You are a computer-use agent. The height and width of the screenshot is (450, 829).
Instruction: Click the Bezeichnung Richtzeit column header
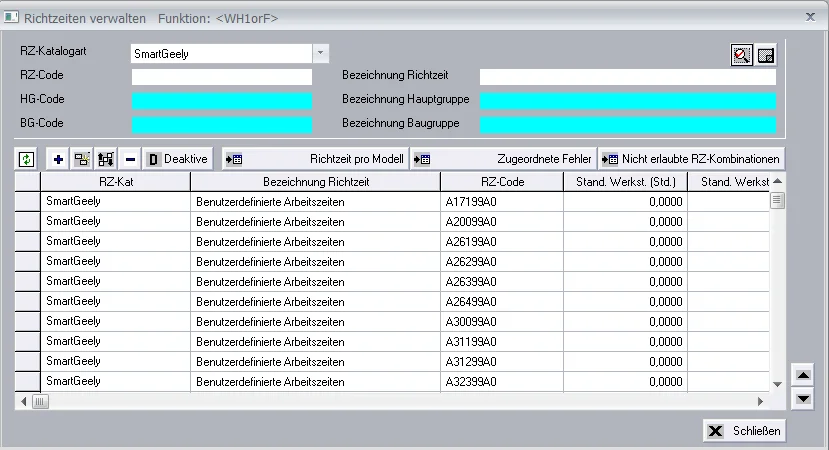[x=316, y=182]
